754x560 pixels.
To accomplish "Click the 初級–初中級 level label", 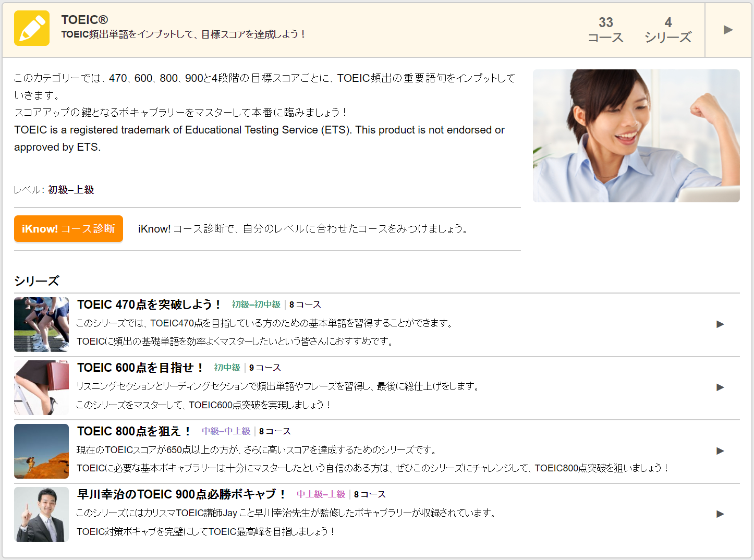I will pyautogui.click(x=256, y=305).
